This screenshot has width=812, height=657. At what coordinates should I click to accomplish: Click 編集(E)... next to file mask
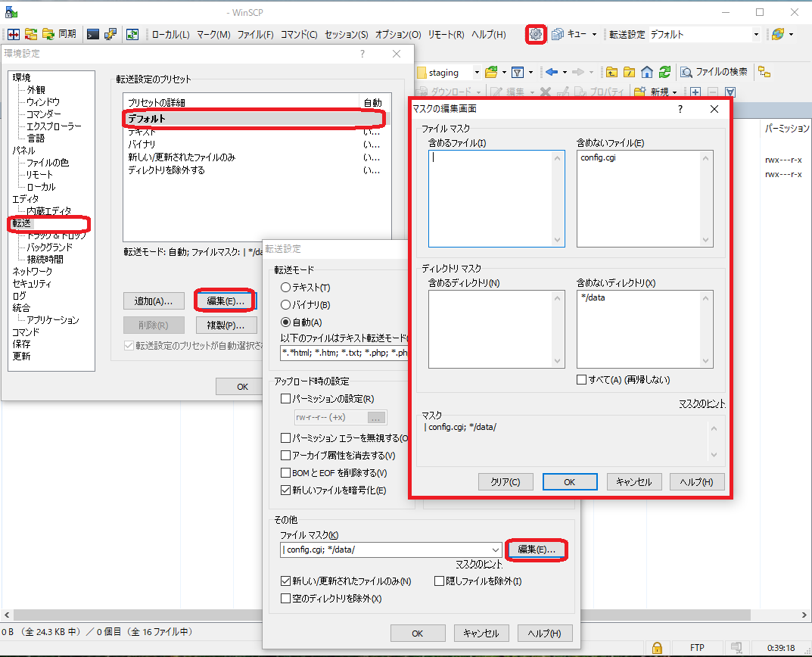coord(537,550)
